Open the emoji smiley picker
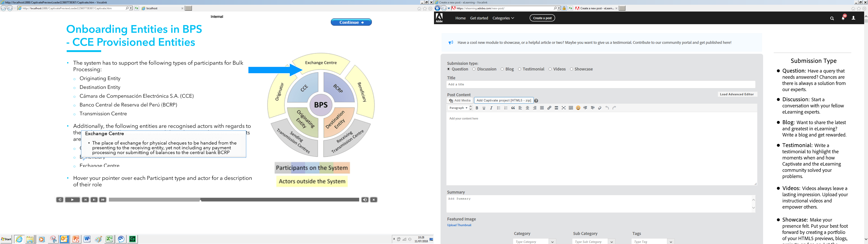This screenshot has width=868, height=244. pos(578,108)
